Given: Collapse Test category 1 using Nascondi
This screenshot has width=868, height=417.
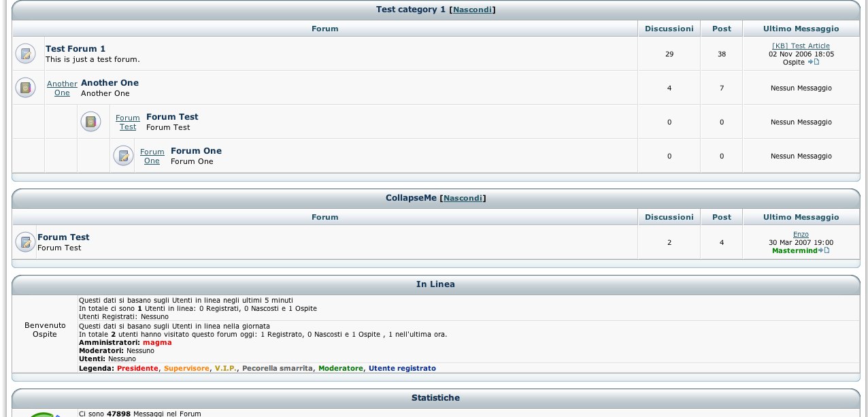Looking at the screenshot, I should point(473,10).
